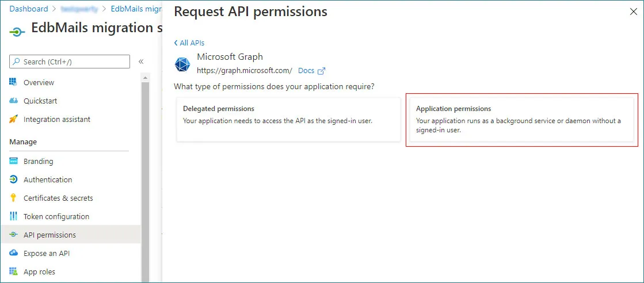Click the Quickstart cloud icon
The width and height of the screenshot is (644, 283).
point(14,101)
